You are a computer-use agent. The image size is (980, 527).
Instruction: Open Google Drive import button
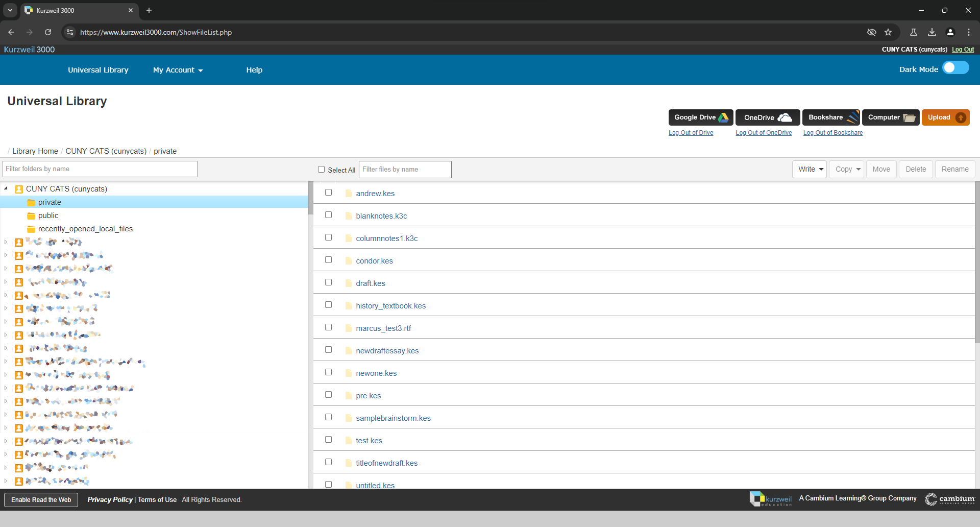point(701,117)
